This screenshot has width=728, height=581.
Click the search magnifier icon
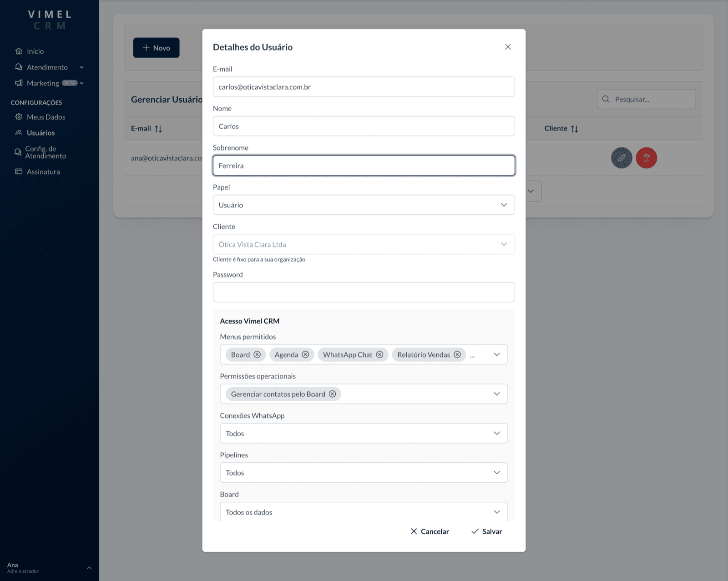click(606, 99)
